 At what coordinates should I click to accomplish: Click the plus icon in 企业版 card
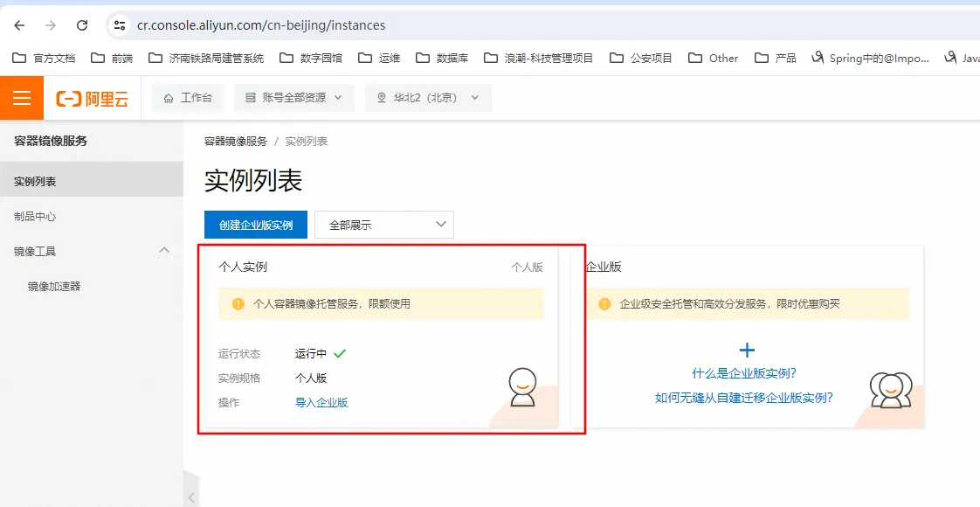pos(747,351)
